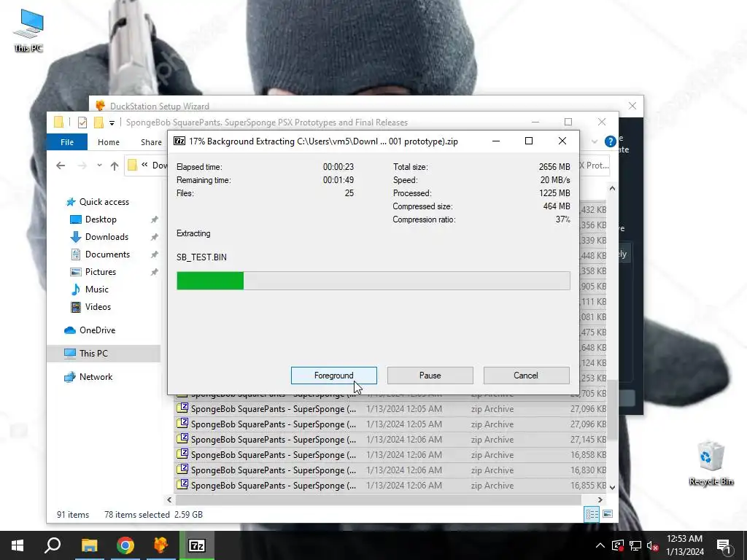Screen dimensions: 747x560
Task: Open the notification center icon
Action: [724, 545]
